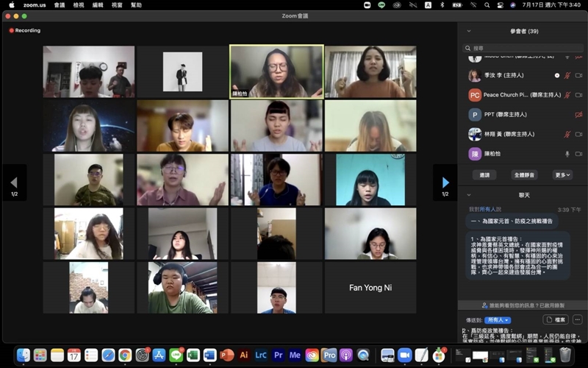This screenshot has height=368, width=588.
Task: Open Podcasts from the Dock
Action: click(346, 355)
